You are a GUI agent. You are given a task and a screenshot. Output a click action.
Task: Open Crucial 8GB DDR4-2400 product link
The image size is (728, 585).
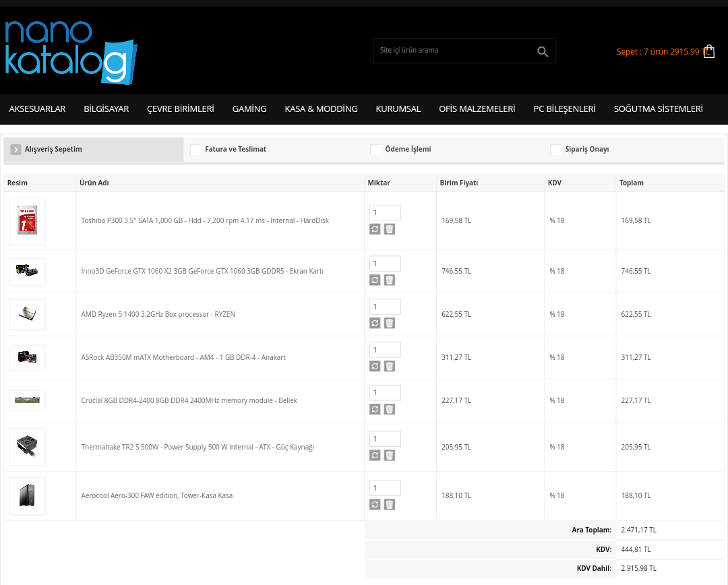tap(189, 400)
